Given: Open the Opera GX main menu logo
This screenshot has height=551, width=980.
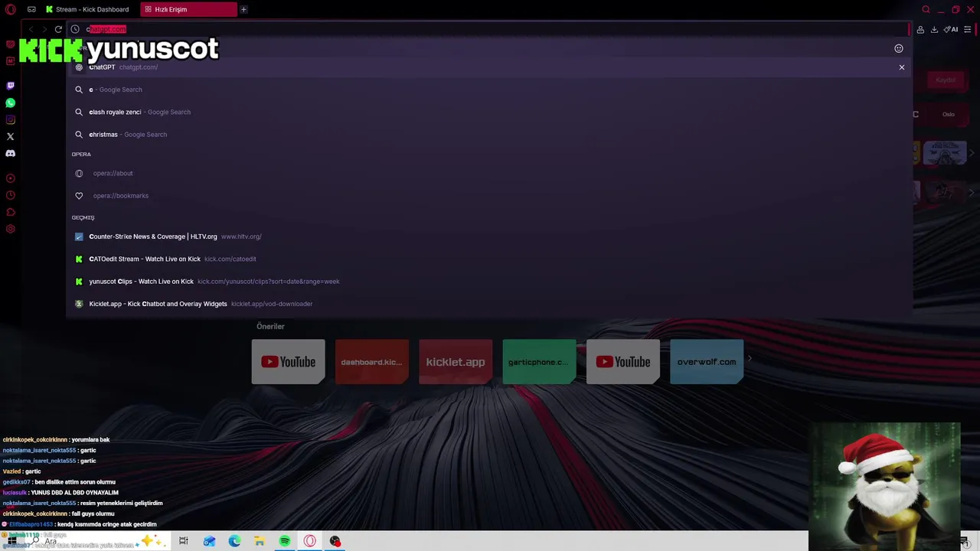Looking at the screenshot, I should (10, 9).
